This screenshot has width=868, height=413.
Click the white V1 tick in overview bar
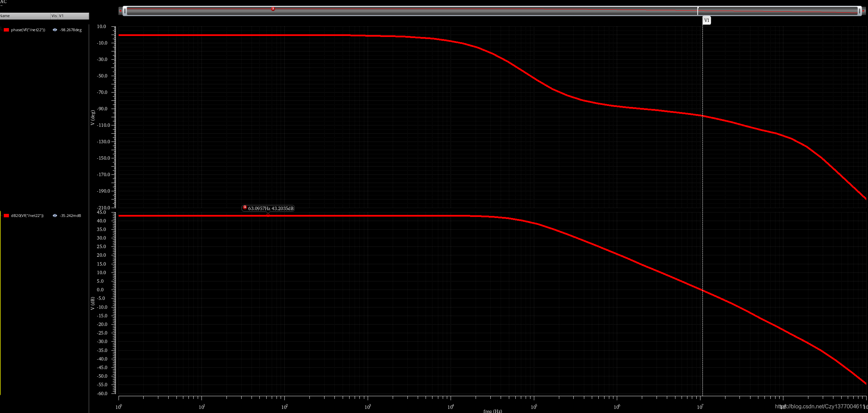click(x=698, y=11)
